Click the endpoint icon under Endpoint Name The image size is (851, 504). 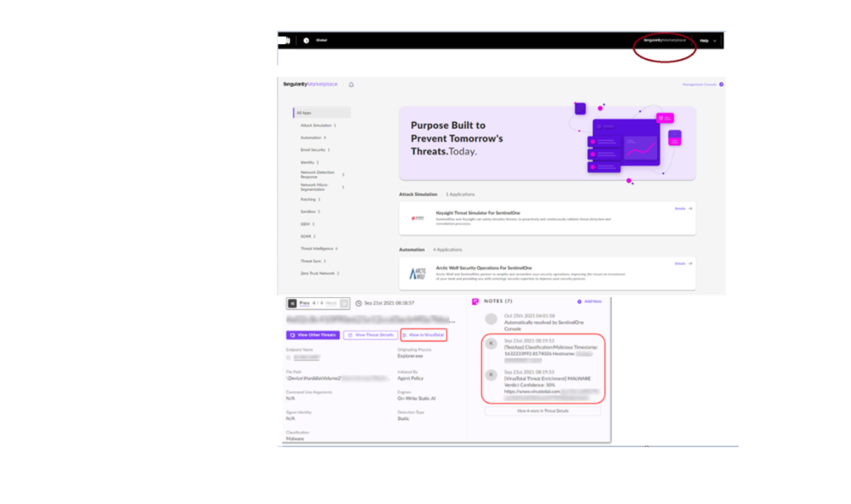click(x=288, y=358)
